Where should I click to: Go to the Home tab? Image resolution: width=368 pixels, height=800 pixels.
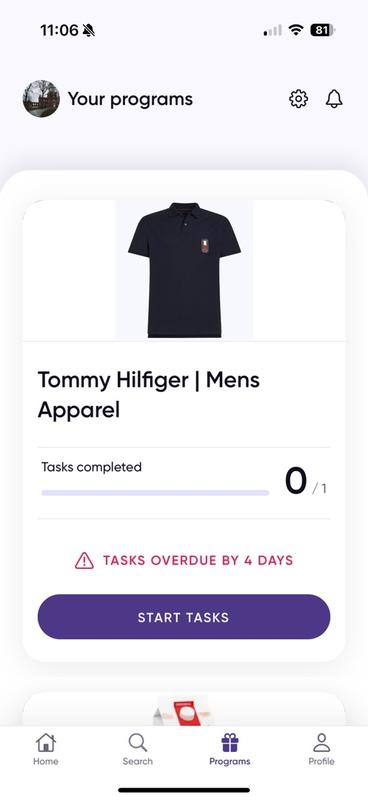pos(46,749)
